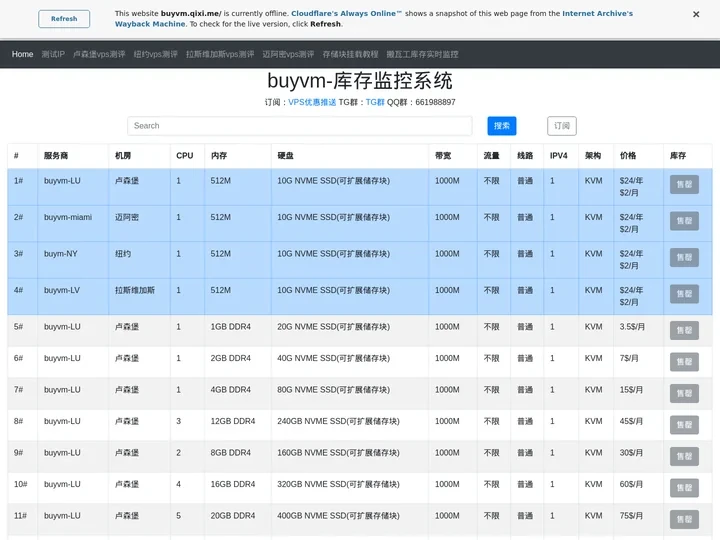Click the sold-out button in row 4#
Screen dimensions: 720x540
pos(684,294)
